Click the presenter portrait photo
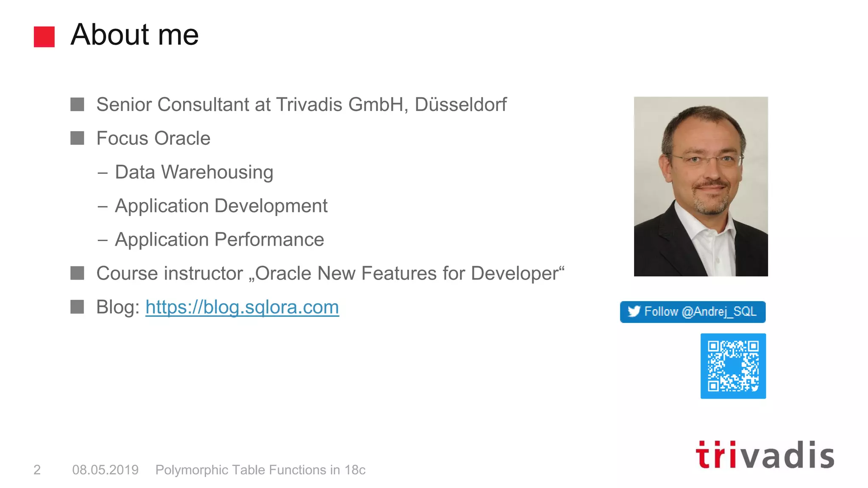The height and width of the screenshot is (488, 868). [701, 186]
